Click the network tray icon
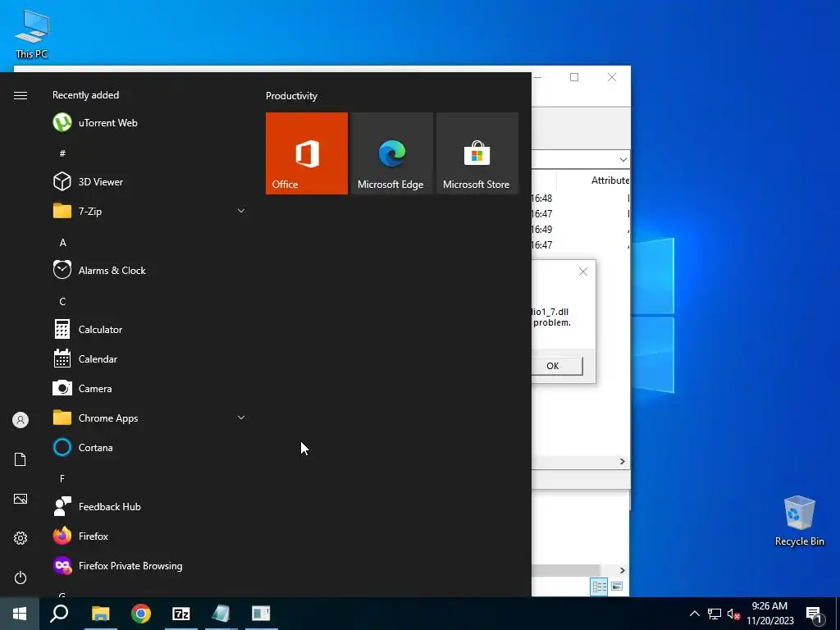The width and height of the screenshot is (840, 630). pos(714,614)
